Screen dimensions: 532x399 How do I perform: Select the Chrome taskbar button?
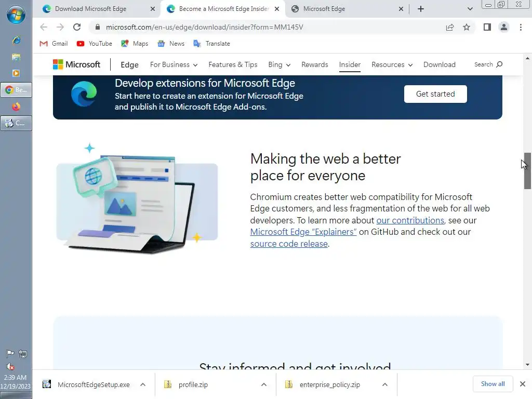click(16, 90)
